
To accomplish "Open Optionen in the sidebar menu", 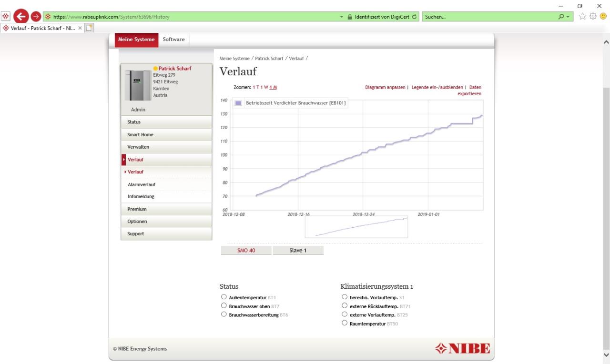I will (166, 222).
